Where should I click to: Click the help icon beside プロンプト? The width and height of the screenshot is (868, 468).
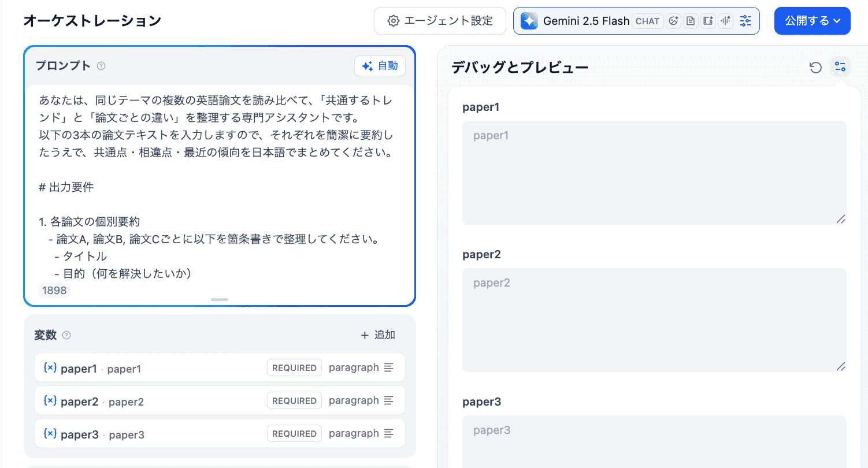101,66
